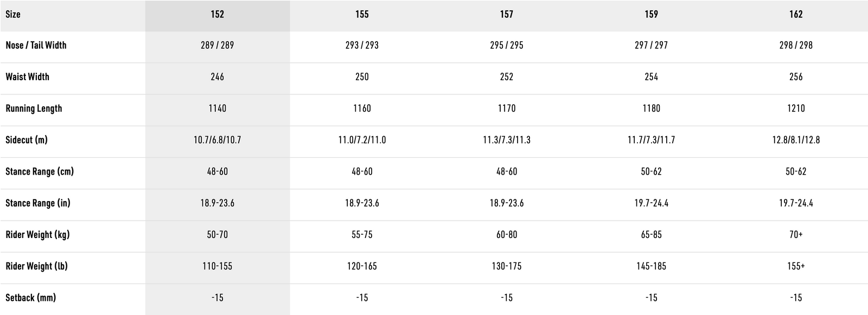The height and width of the screenshot is (315, 868).
Task: Click the 246 waist width value
Action: (x=217, y=77)
